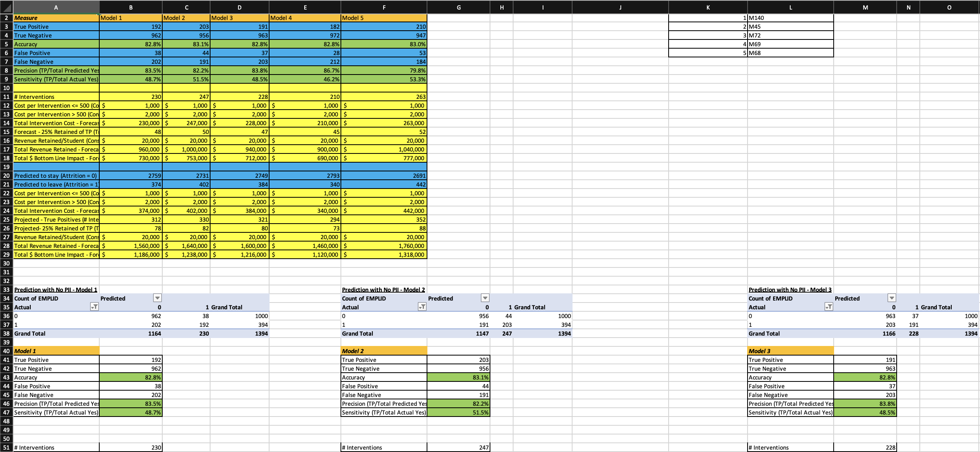Viewport: 980px width, 452px height.
Task: Open the Actual filter in Model 2 pivot table
Action: pos(423,307)
